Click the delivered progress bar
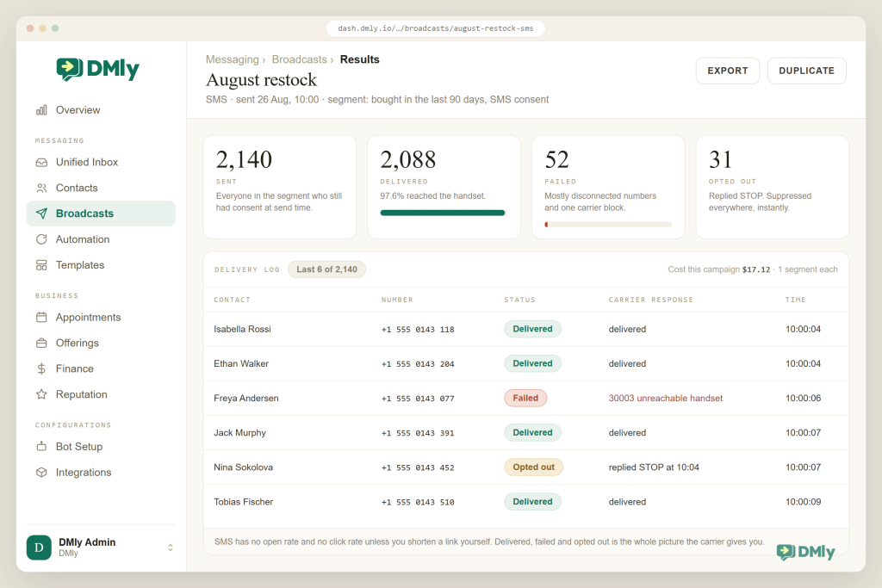 (x=444, y=213)
